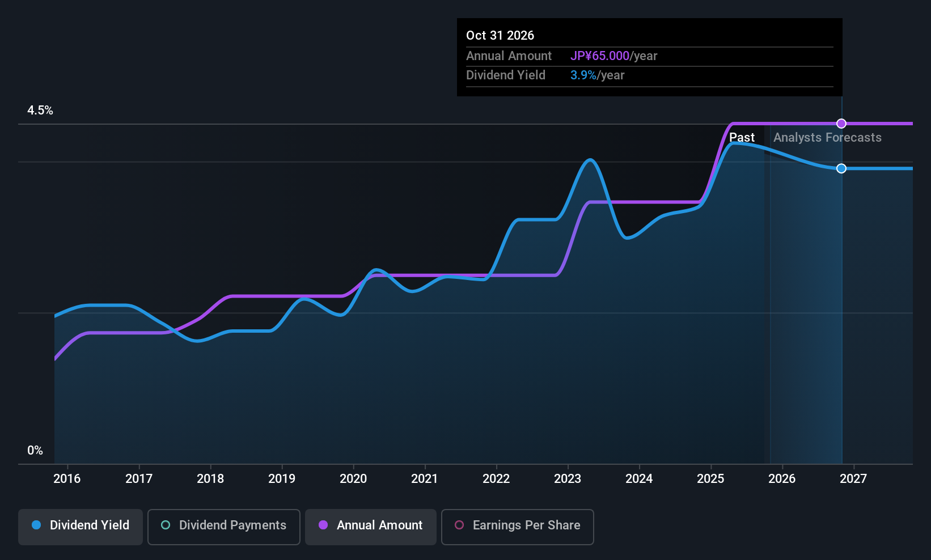
Task: Select the Annual Amount purple dot icon
Action: tap(323, 525)
